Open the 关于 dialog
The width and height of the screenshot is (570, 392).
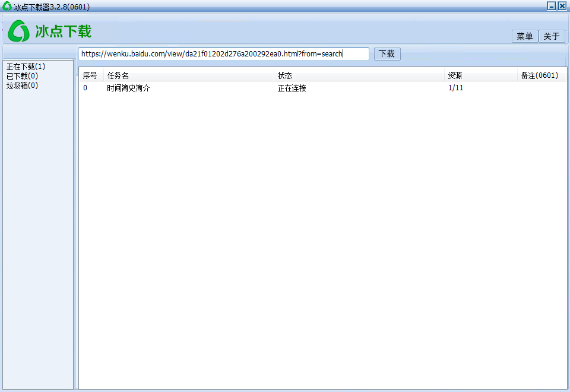click(552, 36)
